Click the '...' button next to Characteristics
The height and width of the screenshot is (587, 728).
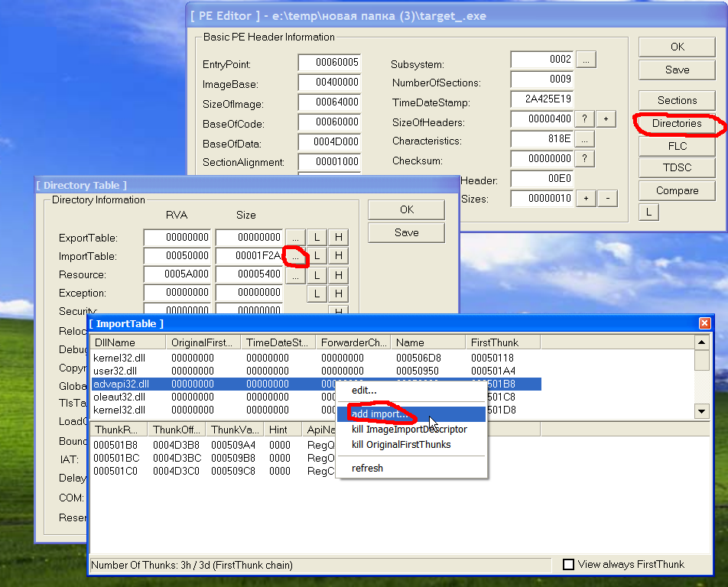pyautogui.click(x=586, y=138)
